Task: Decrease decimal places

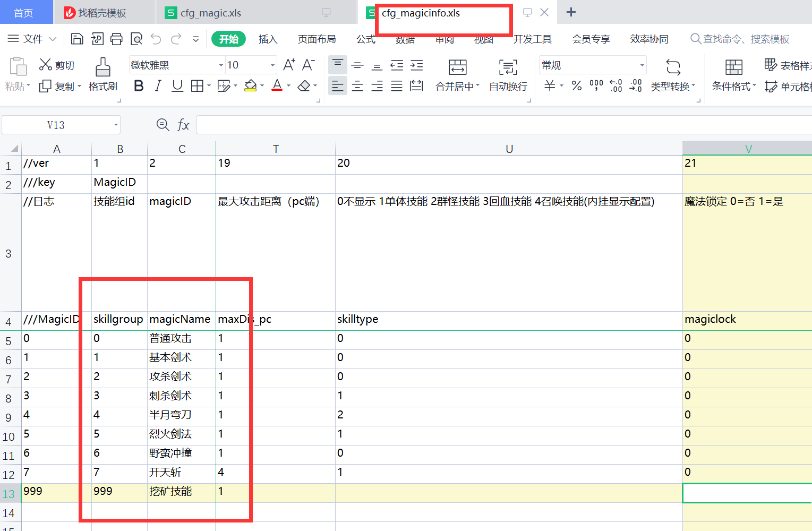Action: [x=636, y=85]
